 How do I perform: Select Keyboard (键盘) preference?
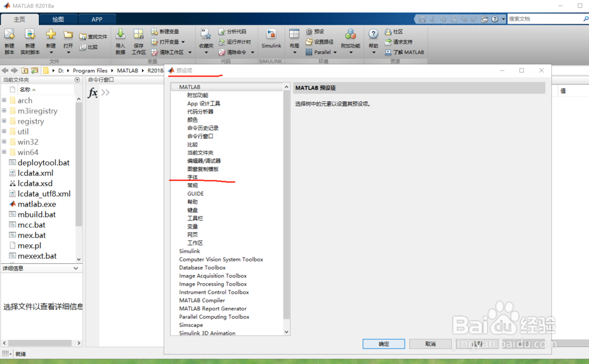click(193, 210)
